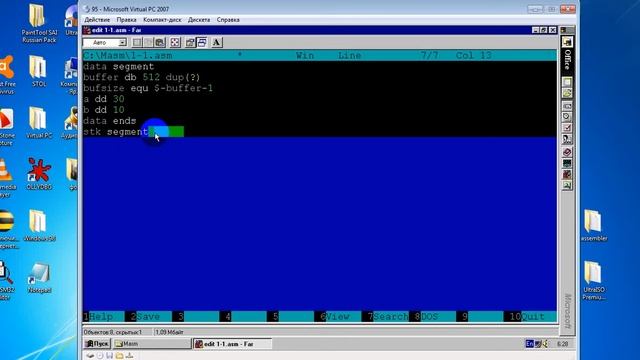Click first icon in Virtual PC bottom bar
Viewport: 640px width, 360px height.
90,356
